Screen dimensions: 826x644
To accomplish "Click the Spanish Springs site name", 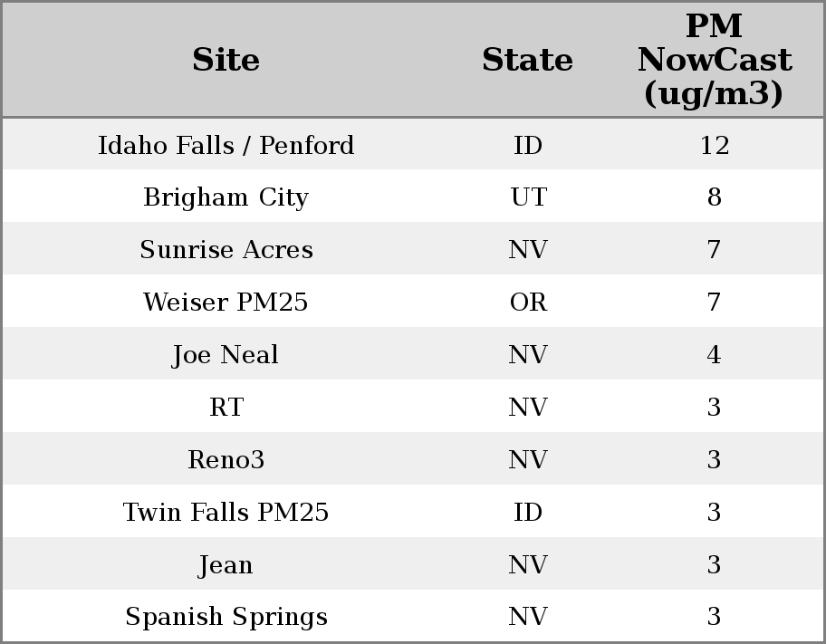I will tap(226, 617).
